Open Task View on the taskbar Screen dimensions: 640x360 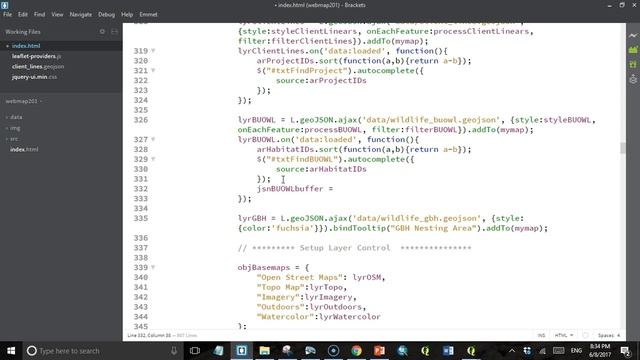tap(195, 351)
